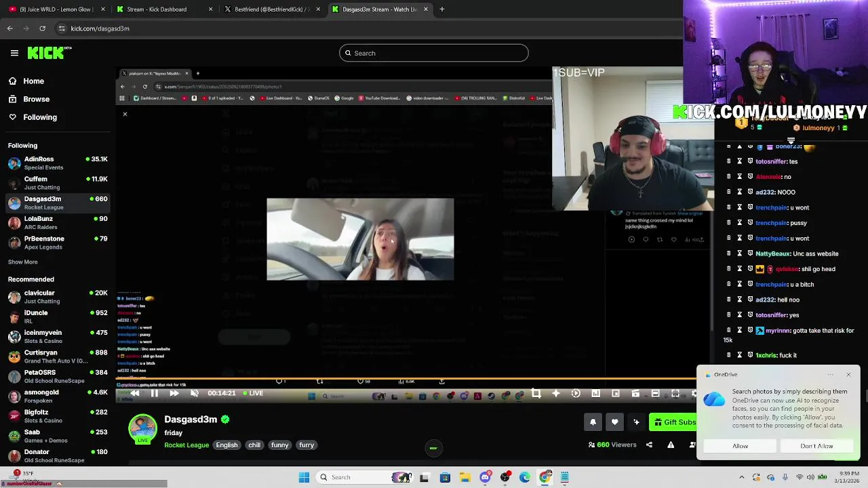Go back in browser
868x488 pixels.
point(10,28)
